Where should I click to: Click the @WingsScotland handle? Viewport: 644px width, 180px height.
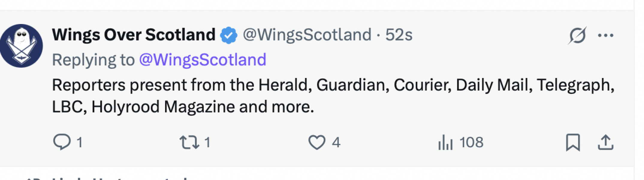click(306, 34)
